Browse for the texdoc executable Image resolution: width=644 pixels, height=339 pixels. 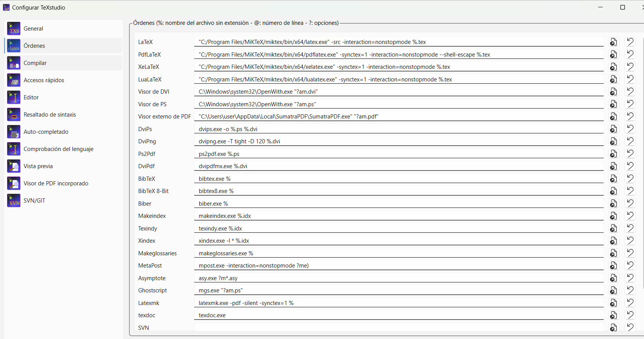pos(613,315)
